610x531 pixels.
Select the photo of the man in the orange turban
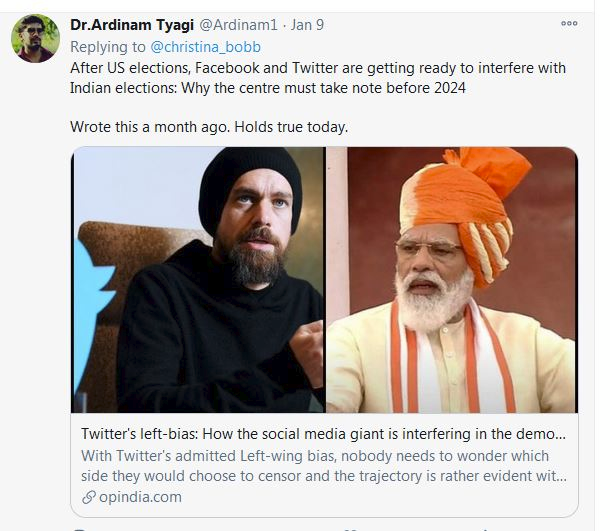[x=452, y=280]
